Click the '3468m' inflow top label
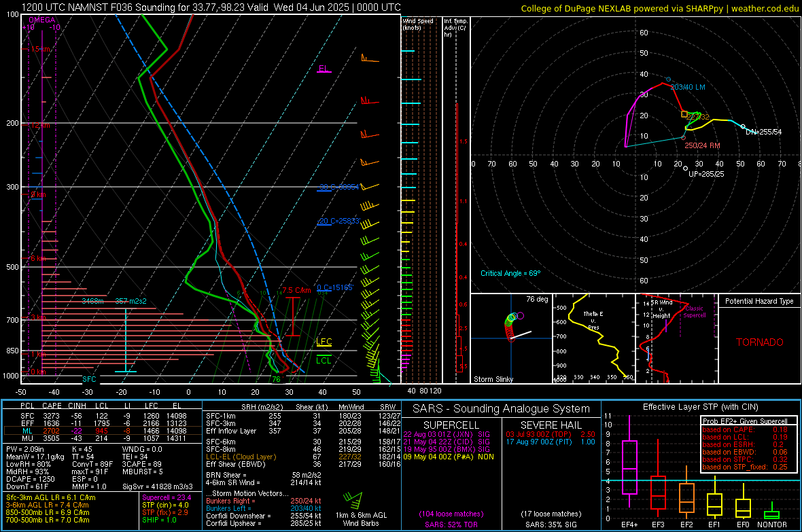The width and height of the screenshot is (802, 532). 92,301
